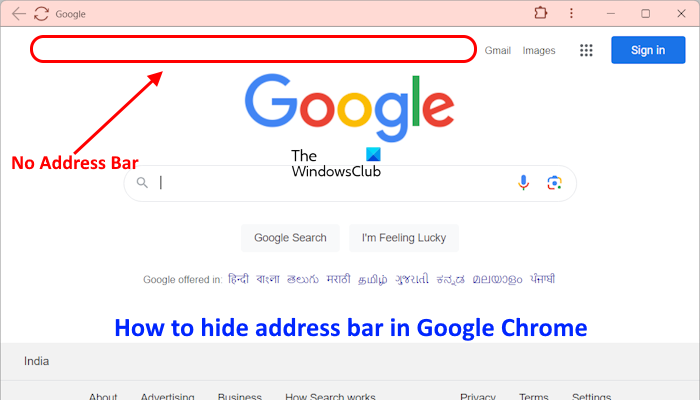Start voice search with microphone icon
The height and width of the screenshot is (400, 700).
[523, 183]
